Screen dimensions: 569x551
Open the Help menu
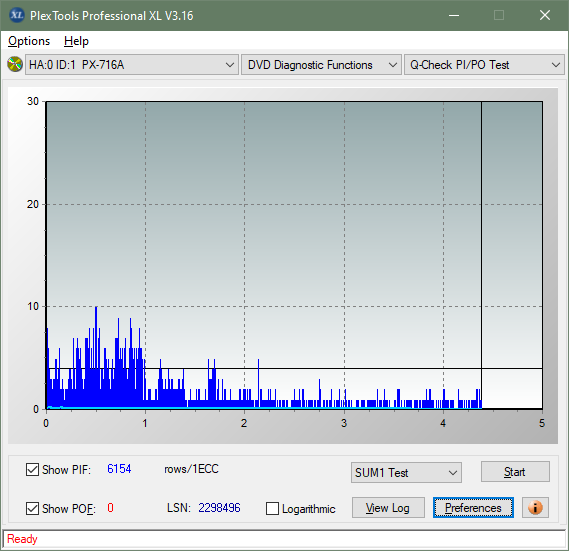[76, 41]
